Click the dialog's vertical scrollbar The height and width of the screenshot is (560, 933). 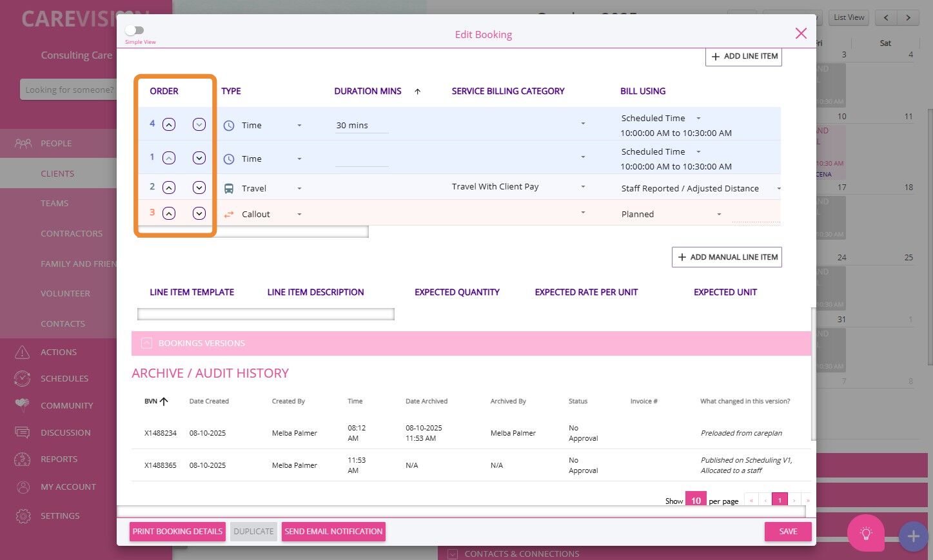813,374
